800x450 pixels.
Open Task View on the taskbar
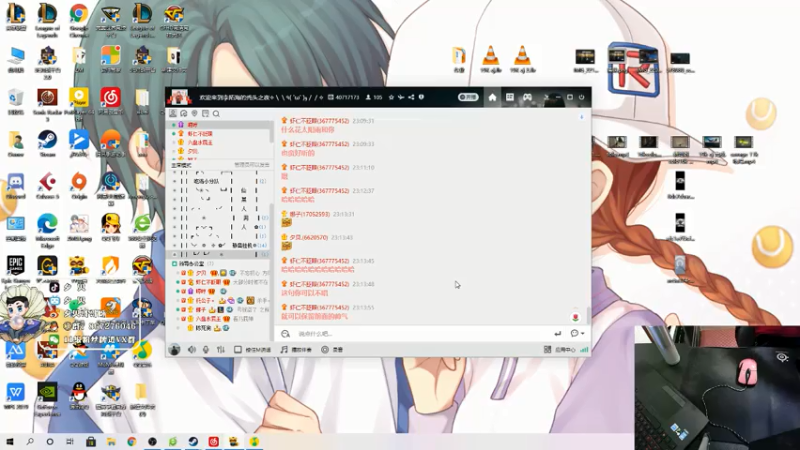pyautogui.click(x=70, y=441)
